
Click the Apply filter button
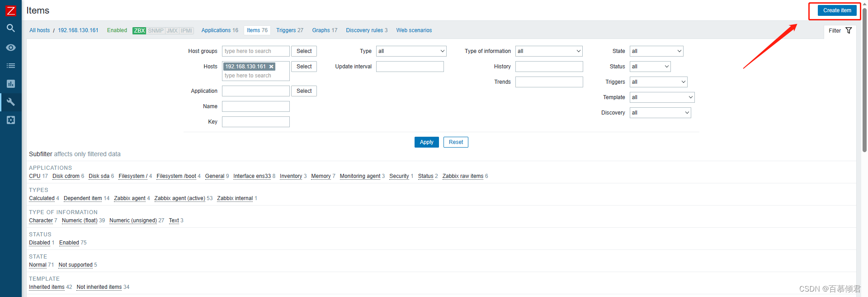pyautogui.click(x=426, y=142)
